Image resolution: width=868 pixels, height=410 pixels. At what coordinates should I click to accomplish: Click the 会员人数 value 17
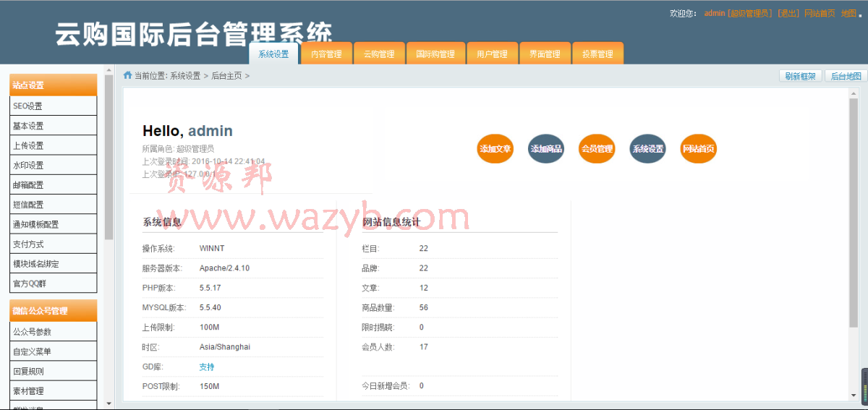[424, 347]
